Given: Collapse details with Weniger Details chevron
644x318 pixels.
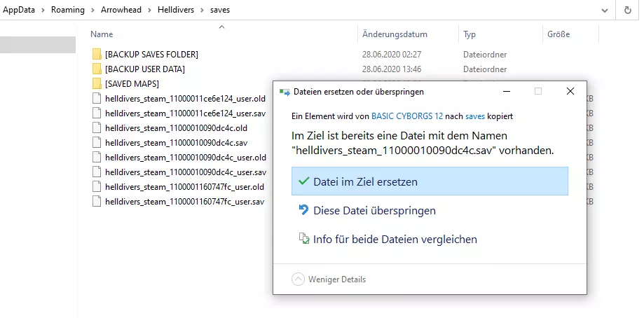Looking at the screenshot, I should (x=298, y=279).
